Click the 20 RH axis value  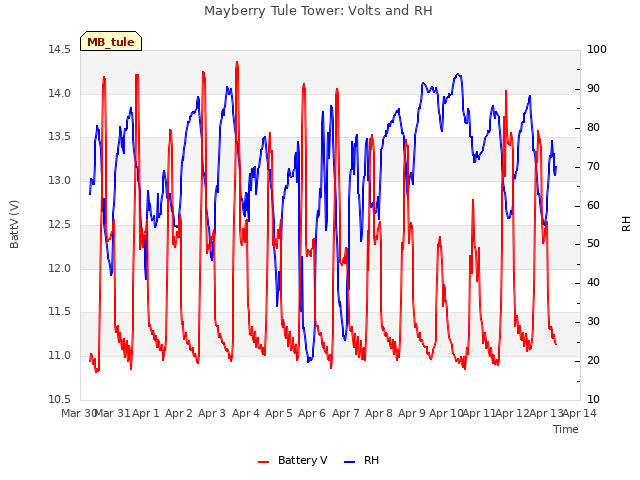(x=593, y=360)
